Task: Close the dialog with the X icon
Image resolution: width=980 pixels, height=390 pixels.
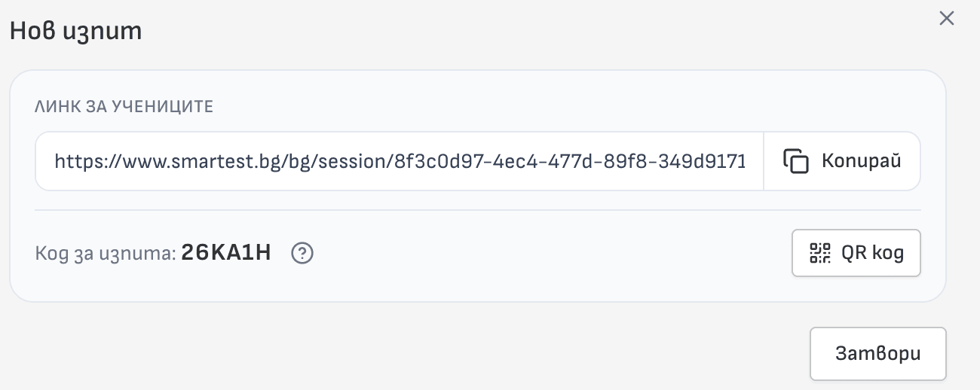Action: (947, 19)
